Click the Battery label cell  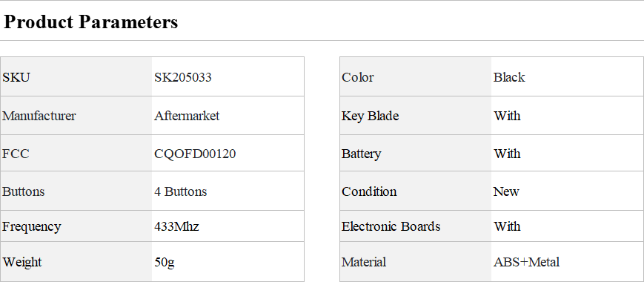416,154
